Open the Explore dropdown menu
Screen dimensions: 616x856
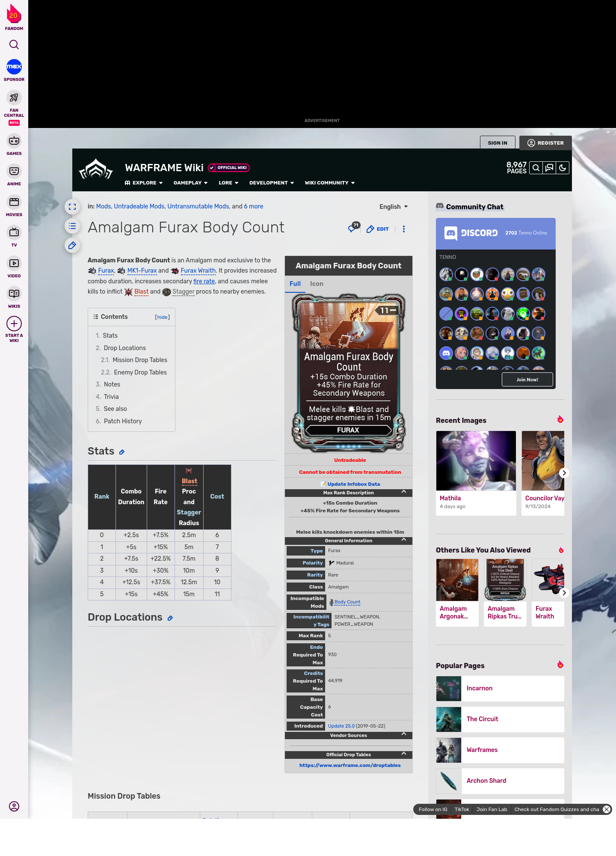tap(144, 183)
